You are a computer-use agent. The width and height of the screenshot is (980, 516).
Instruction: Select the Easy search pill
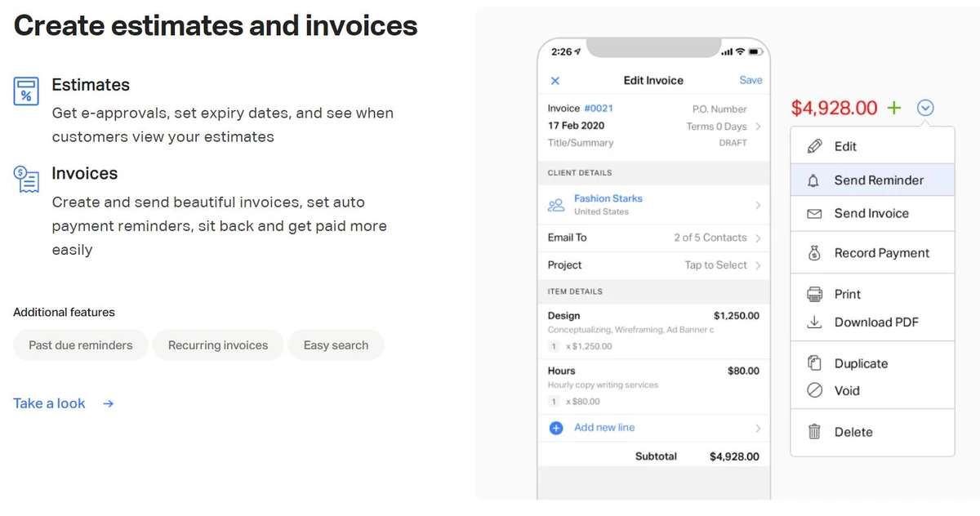(336, 345)
